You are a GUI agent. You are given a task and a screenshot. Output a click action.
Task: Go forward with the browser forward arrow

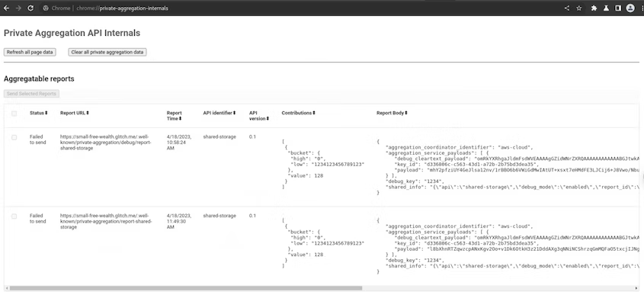point(18,8)
